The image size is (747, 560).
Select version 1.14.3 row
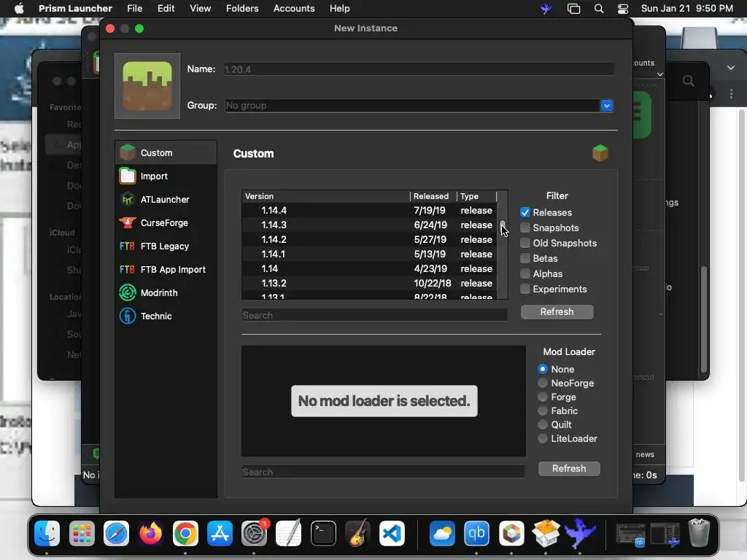coord(369,225)
